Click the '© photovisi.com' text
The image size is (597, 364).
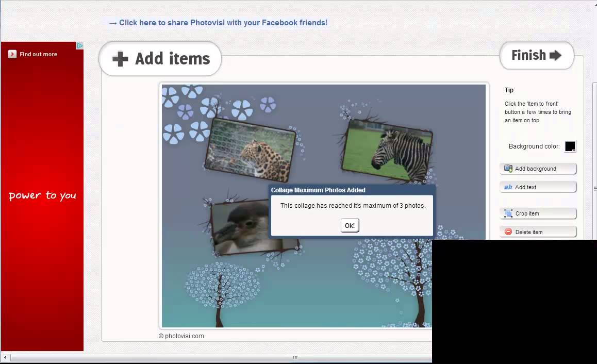tap(181, 336)
